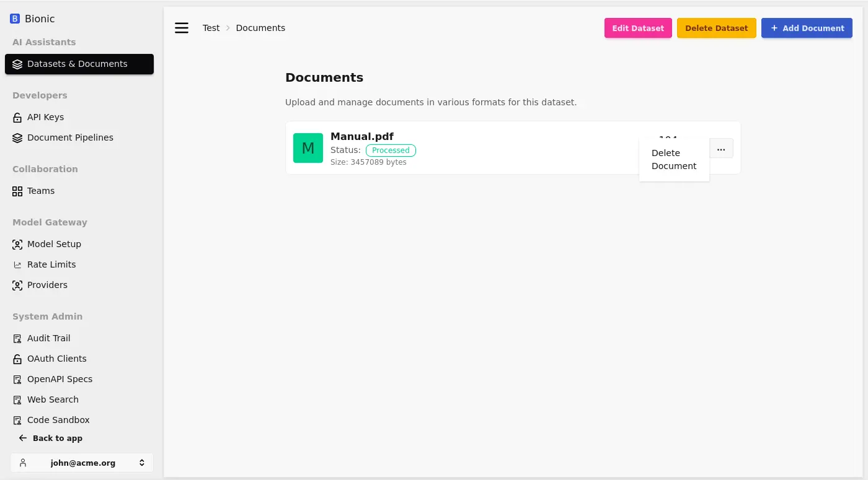
Task: Click the Edit Dataset button
Action: coord(638,28)
